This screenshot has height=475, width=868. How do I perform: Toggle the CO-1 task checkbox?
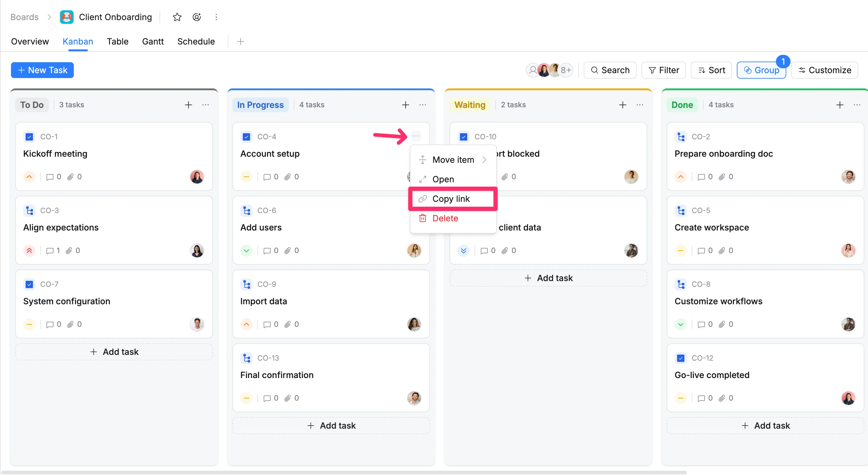(x=29, y=137)
